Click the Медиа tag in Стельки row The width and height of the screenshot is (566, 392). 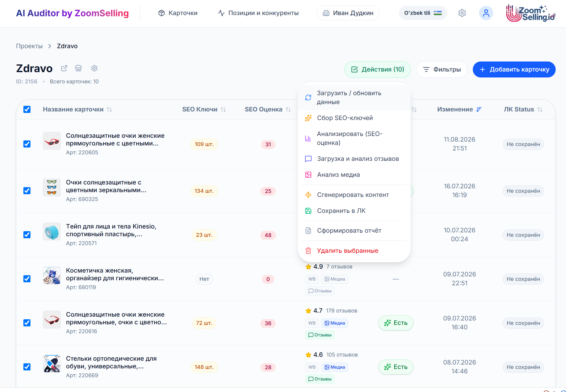(335, 367)
